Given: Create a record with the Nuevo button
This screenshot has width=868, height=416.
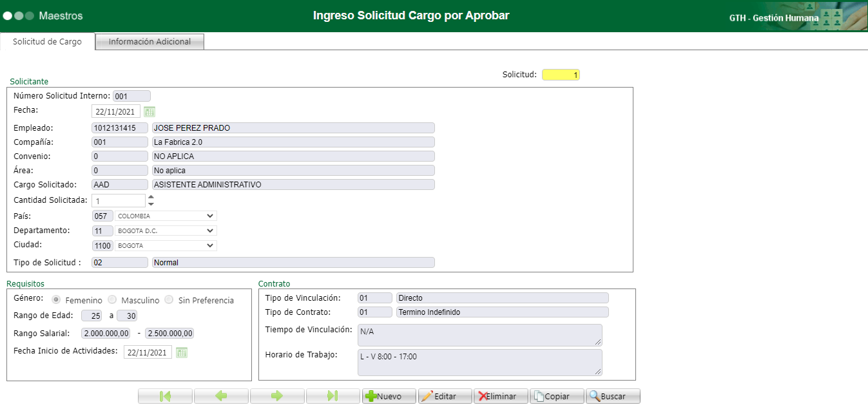Looking at the screenshot, I should tap(389, 395).
